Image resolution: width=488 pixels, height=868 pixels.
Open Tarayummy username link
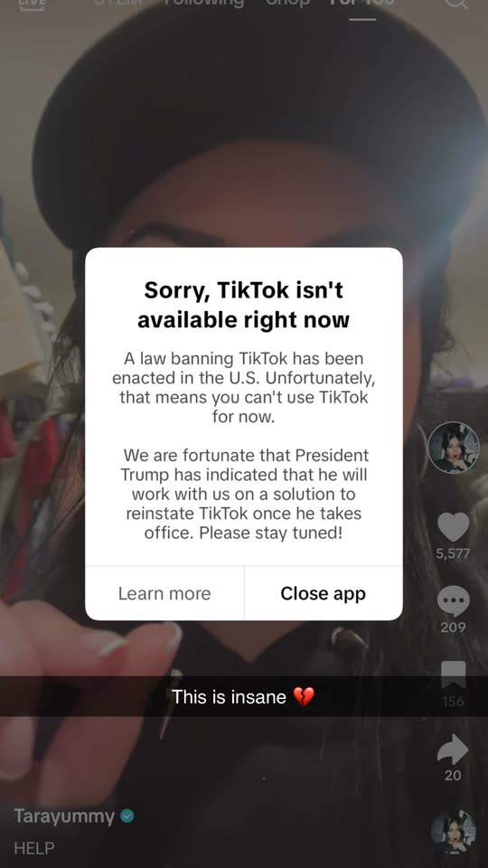point(64,816)
